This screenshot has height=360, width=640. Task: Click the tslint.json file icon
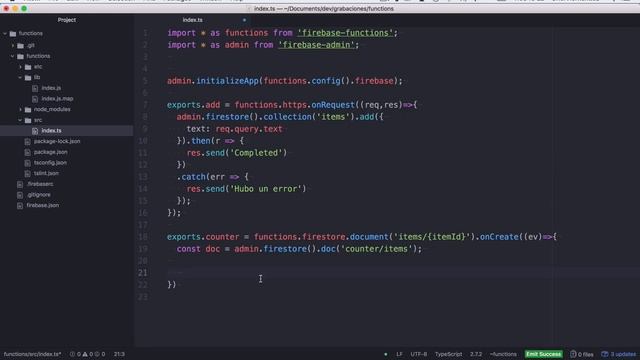click(27, 173)
